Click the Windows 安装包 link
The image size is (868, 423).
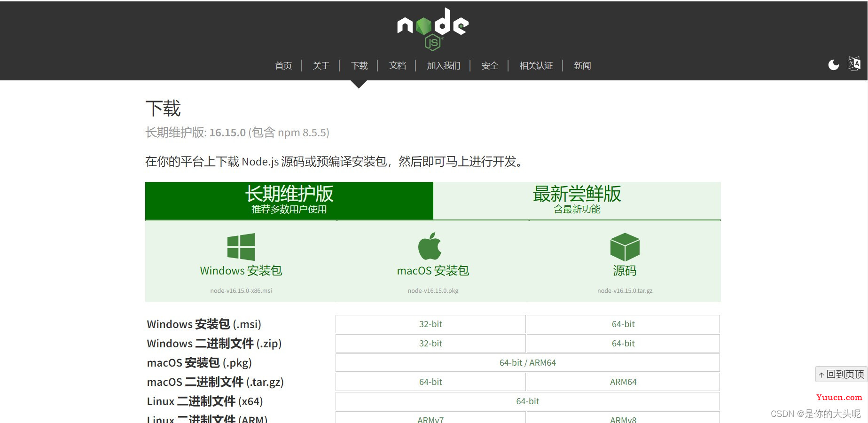241,271
